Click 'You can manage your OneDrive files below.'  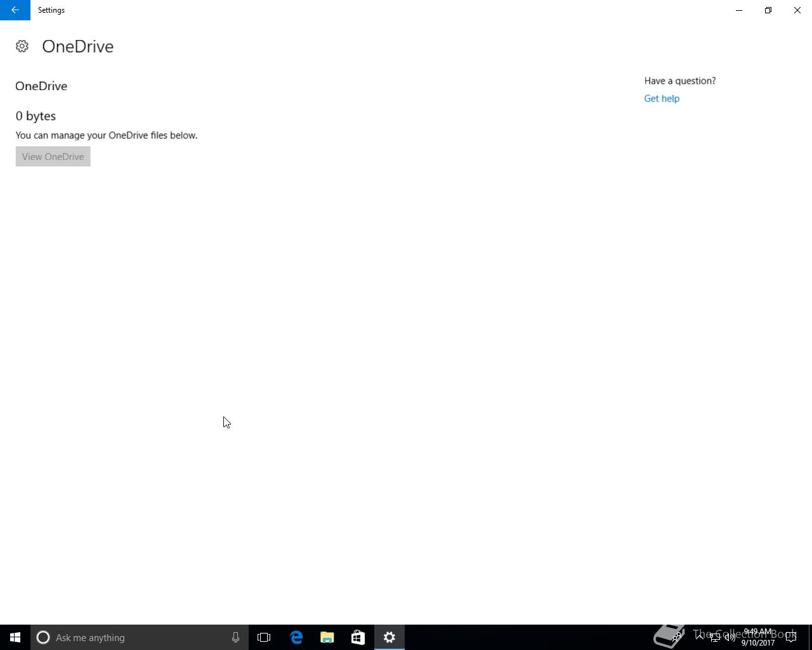pos(107,135)
